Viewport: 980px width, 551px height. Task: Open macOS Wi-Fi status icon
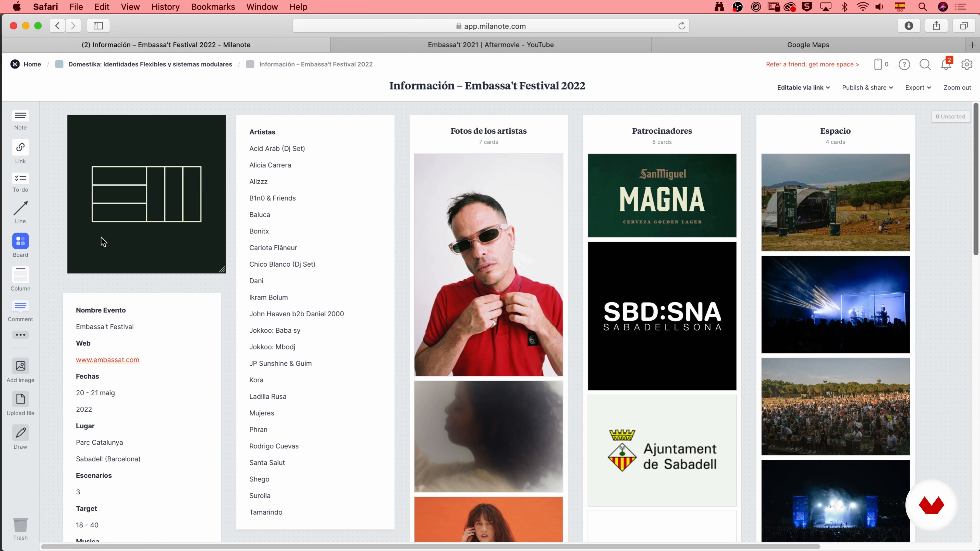(862, 7)
